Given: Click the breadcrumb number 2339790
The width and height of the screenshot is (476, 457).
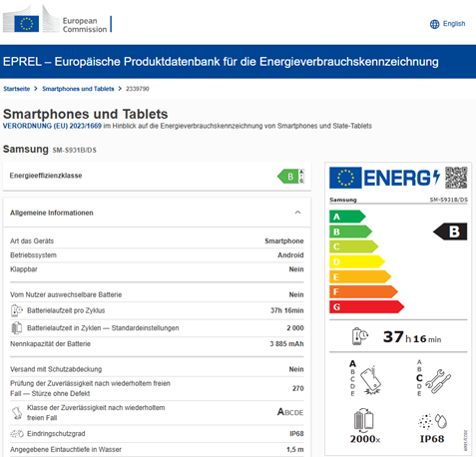Looking at the screenshot, I should [x=138, y=89].
